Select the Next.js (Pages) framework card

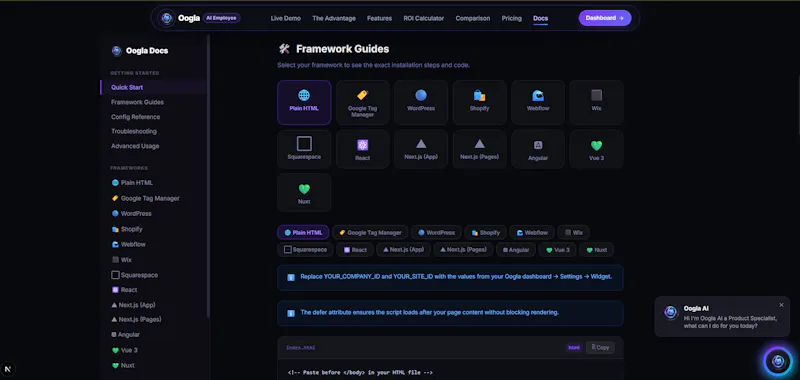click(480, 149)
